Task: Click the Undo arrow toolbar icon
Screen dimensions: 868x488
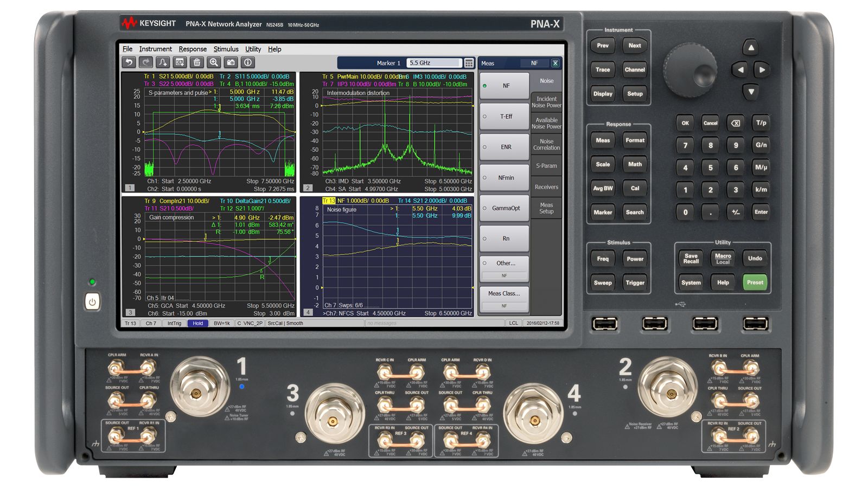Action: (129, 62)
